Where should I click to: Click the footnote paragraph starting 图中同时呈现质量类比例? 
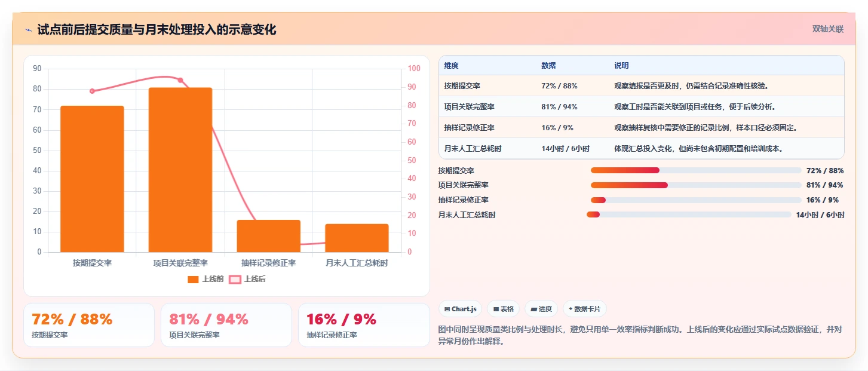point(640,335)
